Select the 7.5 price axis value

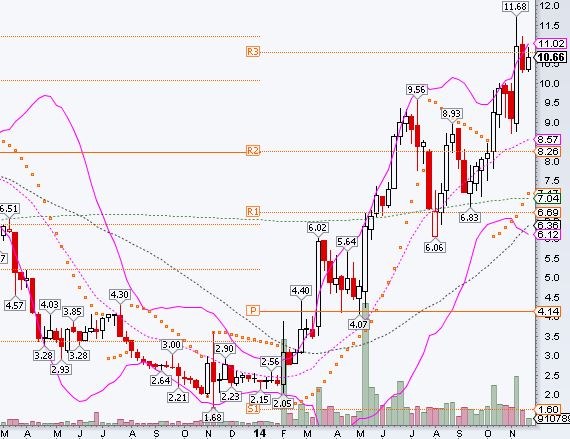551,181
